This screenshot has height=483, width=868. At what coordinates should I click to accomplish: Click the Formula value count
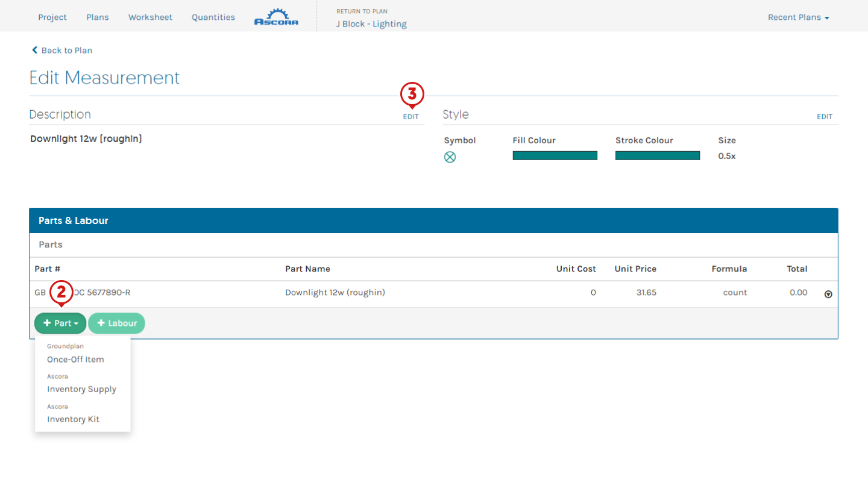click(x=735, y=293)
